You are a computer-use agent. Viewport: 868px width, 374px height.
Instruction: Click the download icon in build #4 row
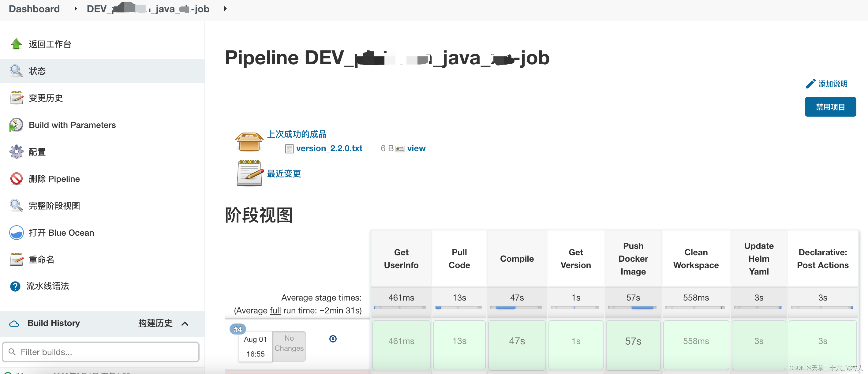tap(333, 339)
